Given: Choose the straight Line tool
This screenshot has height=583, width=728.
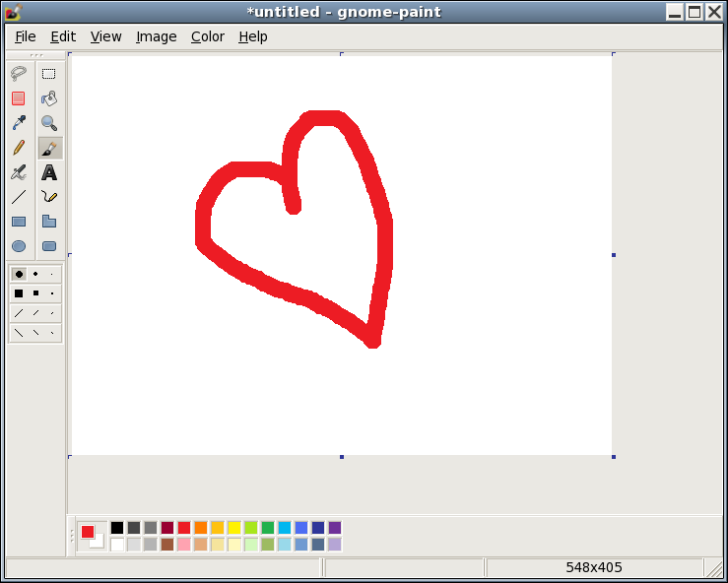Looking at the screenshot, I should coord(19,197).
